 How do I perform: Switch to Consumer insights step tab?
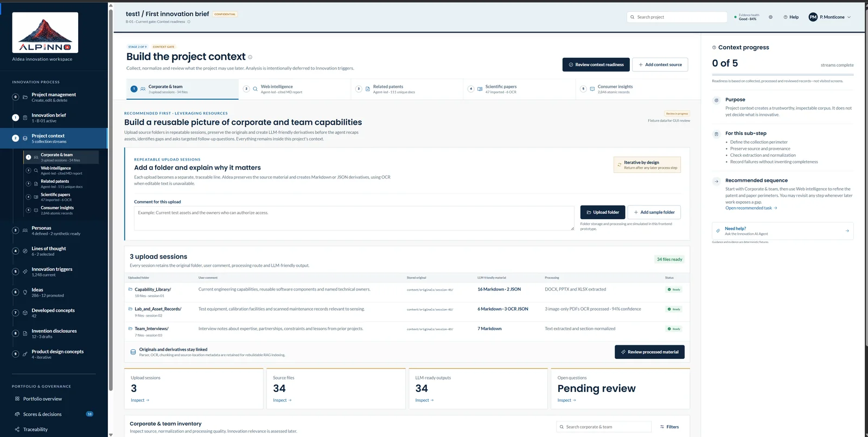tap(632, 89)
